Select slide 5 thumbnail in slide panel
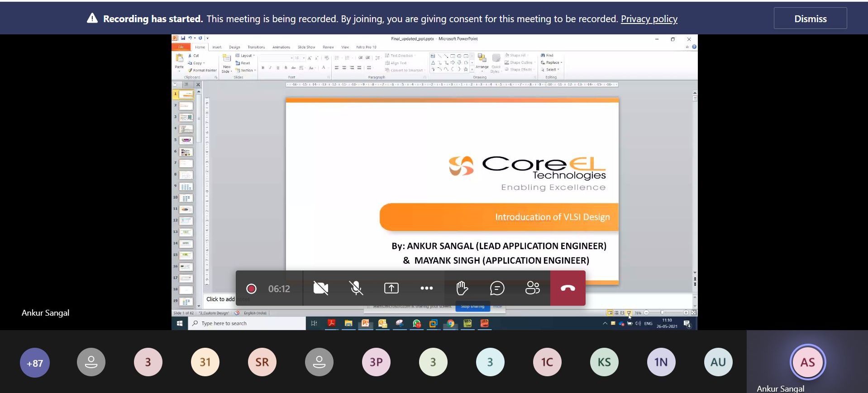The width and height of the screenshot is (868, 393). click(186, 140)
